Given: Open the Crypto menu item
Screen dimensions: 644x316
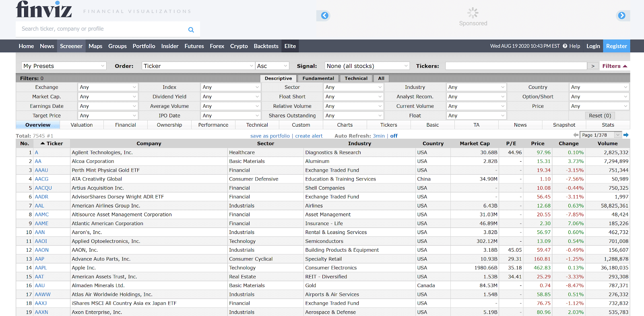Looking at the screenshot, I should (x=239, y=46).
